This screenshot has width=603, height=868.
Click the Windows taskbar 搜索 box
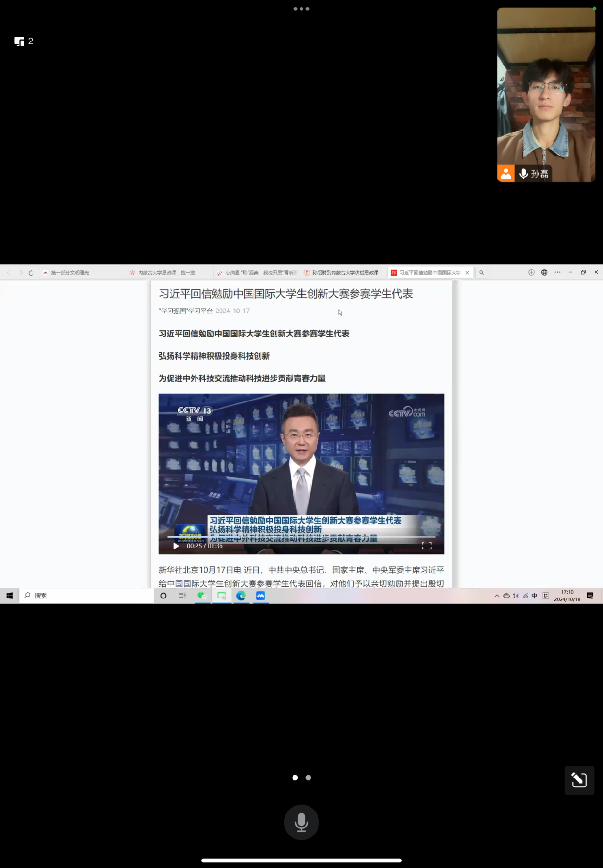(87, 596)
